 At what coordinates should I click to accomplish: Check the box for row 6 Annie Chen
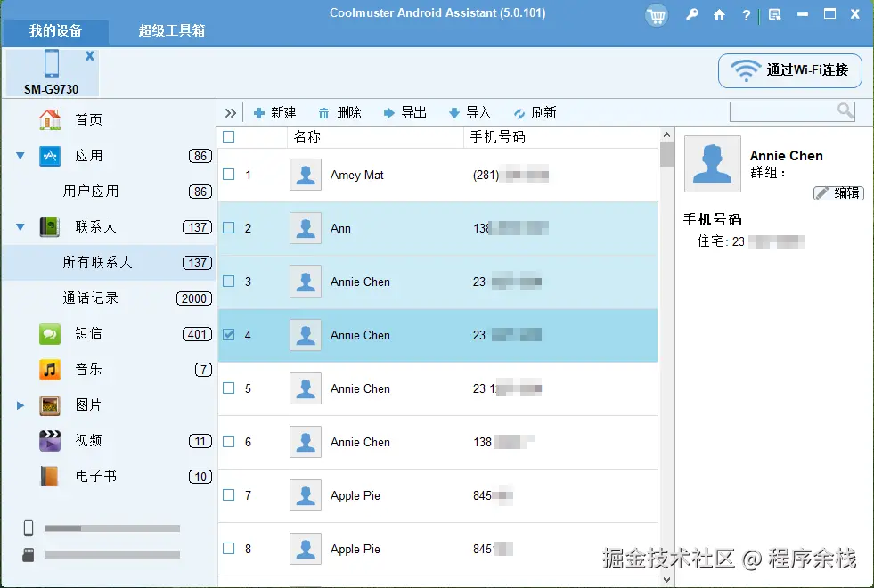229,442
